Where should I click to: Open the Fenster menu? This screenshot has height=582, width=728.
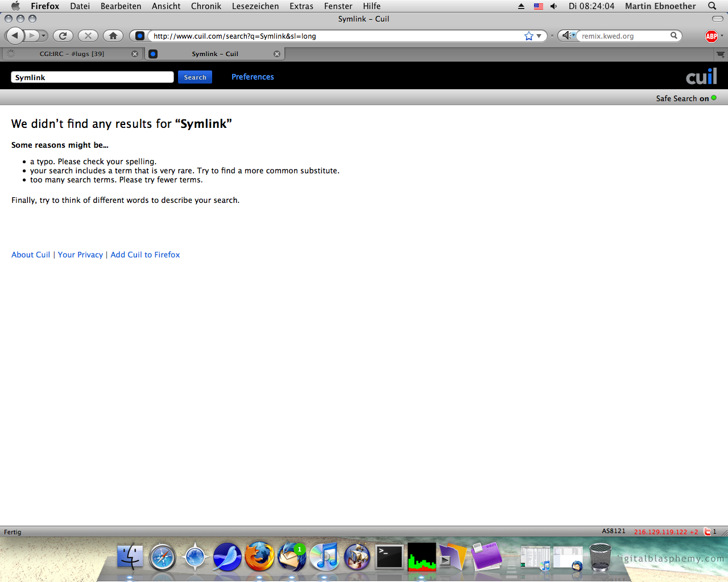click(338, 6)
